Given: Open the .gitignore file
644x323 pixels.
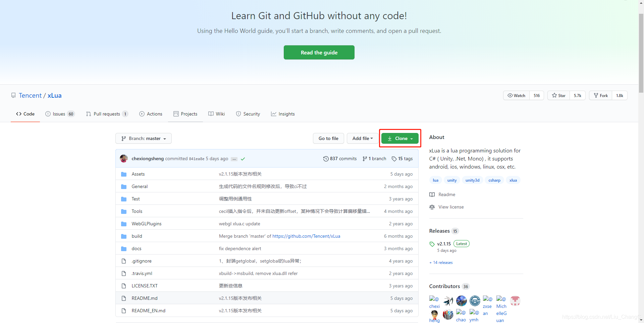Looking at the screenshot, I should click(142, 261).
